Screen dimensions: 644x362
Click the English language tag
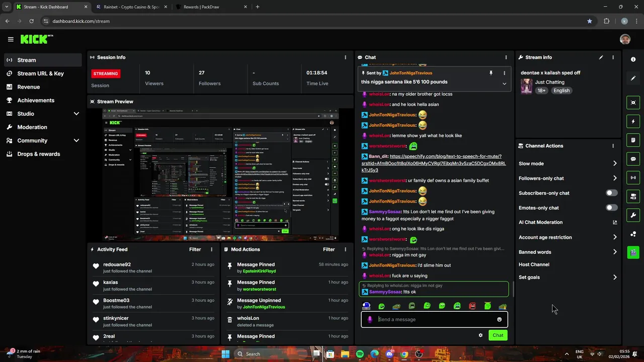tap(561, 90)
